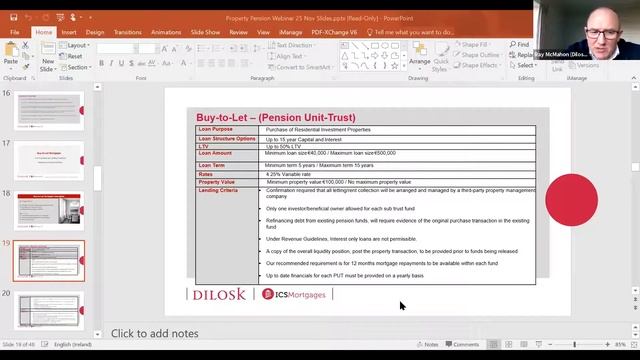Open the File menu
Screen dimensions: 640x360
tap(15, 32)
